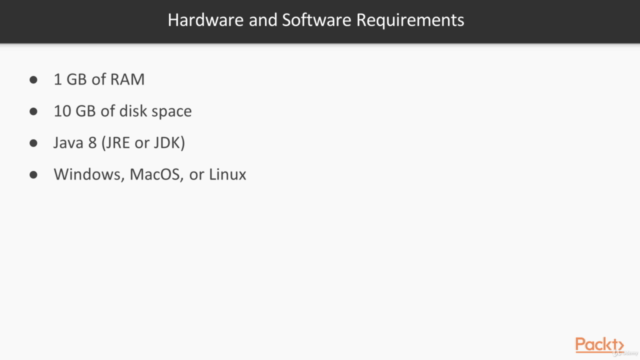This screenshot has width=640, height=360.
Task: Select the '10 GB of disk space' line
Action: (x=122, y=111)
